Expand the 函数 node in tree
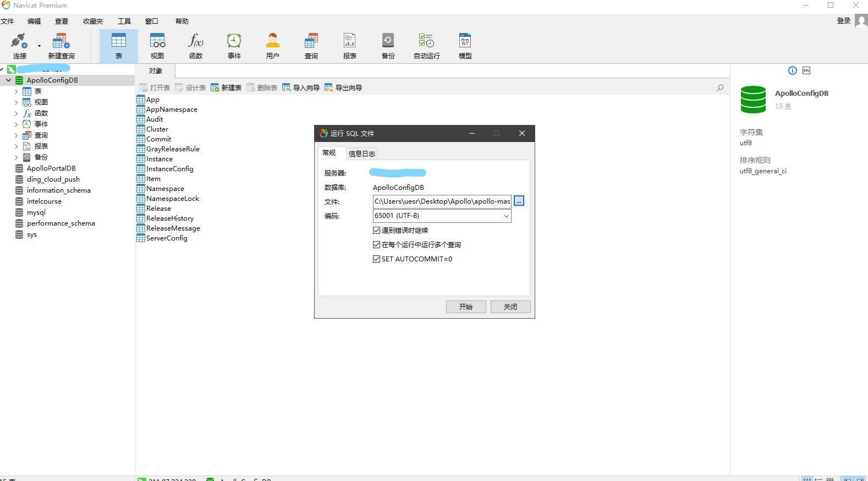Screen dimensions: 868x481 click(x=17, y=113)
